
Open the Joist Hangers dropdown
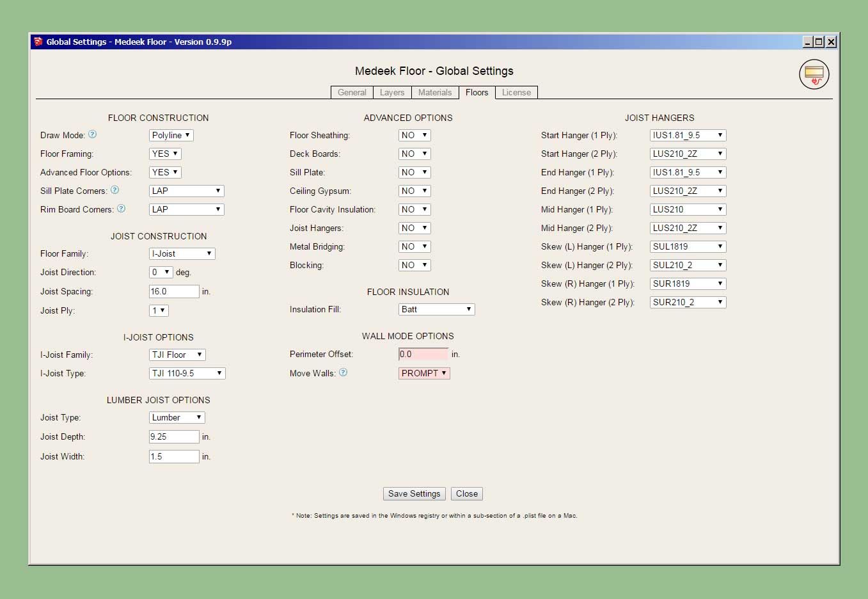(x=414, y=228)
